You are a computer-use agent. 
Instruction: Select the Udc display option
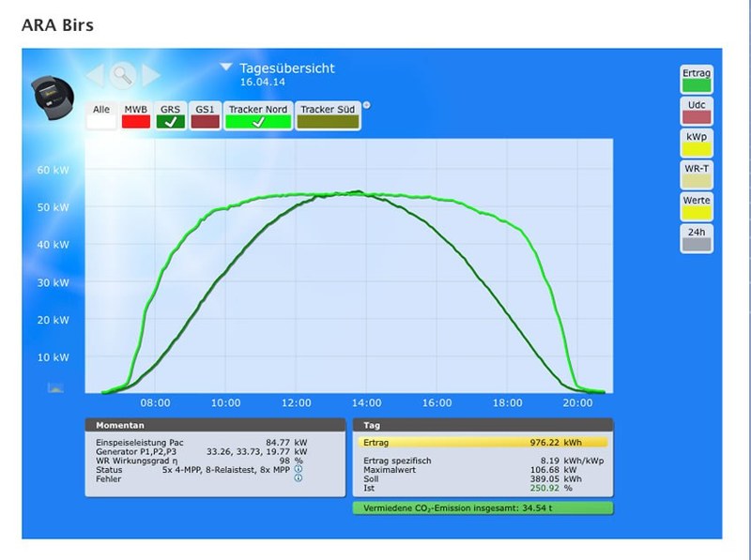tap(697, 112)
